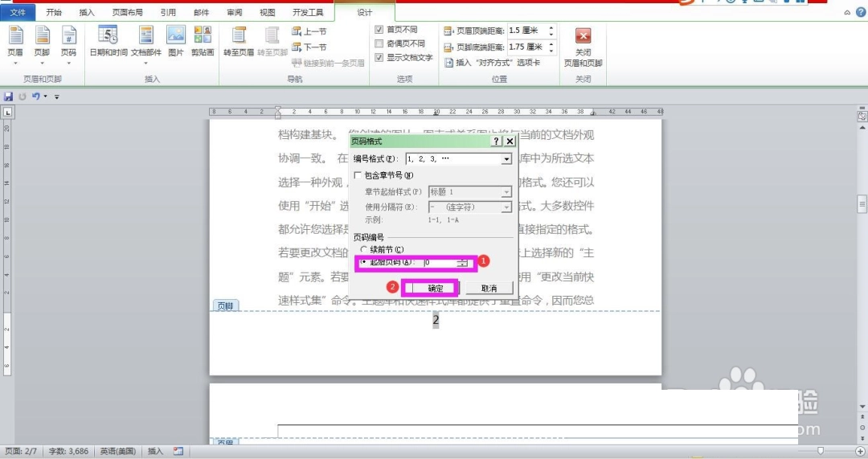This screenshot has width=868, height=459.
Task: Insert 日期和时间 (Date and Time)
Action: [x=108, y=41]
